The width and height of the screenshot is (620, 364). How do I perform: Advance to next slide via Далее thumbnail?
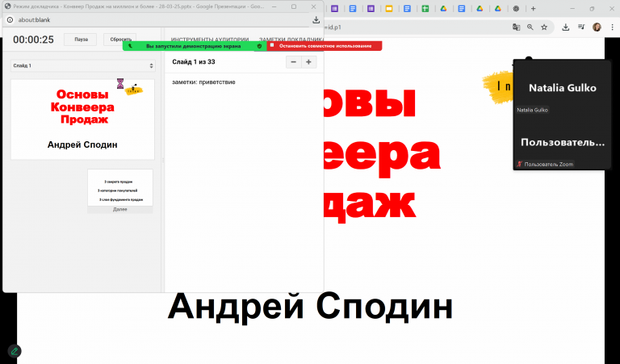click(119, 191)
